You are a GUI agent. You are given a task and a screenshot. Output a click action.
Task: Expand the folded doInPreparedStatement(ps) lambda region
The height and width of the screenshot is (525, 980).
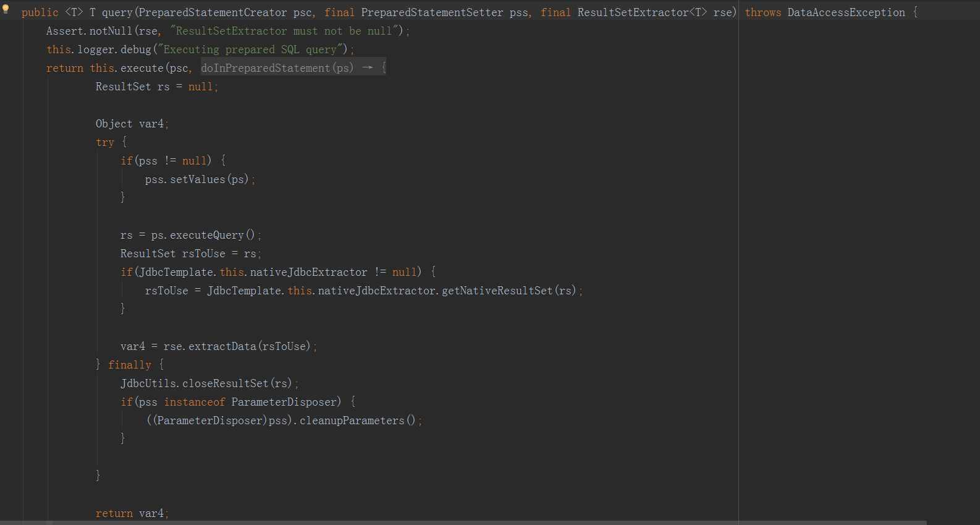click(x=294, y=67)
